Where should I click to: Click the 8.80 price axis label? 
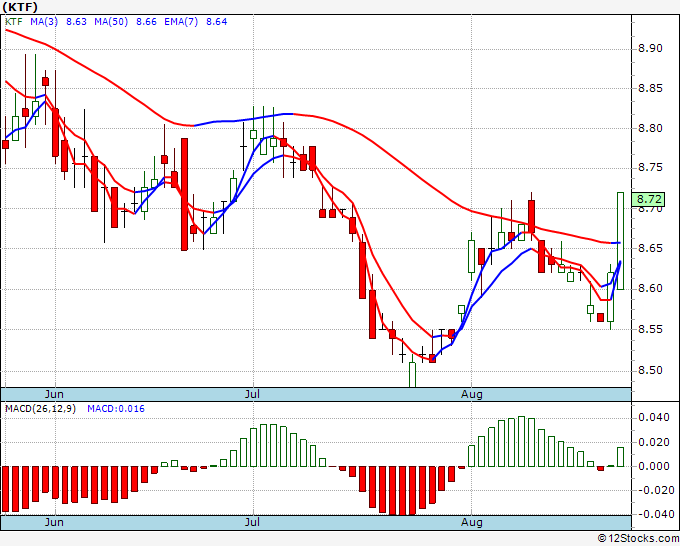[x=650, y=128]
